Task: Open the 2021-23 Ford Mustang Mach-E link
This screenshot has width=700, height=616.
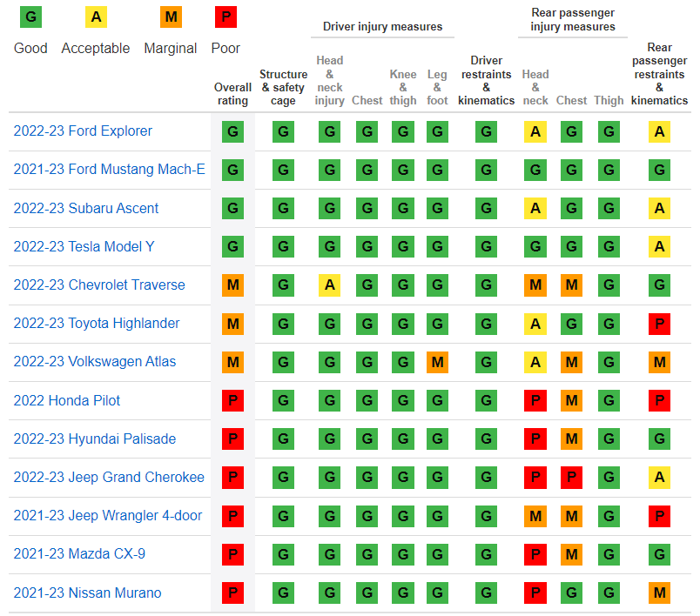Action: pos(109,170)
